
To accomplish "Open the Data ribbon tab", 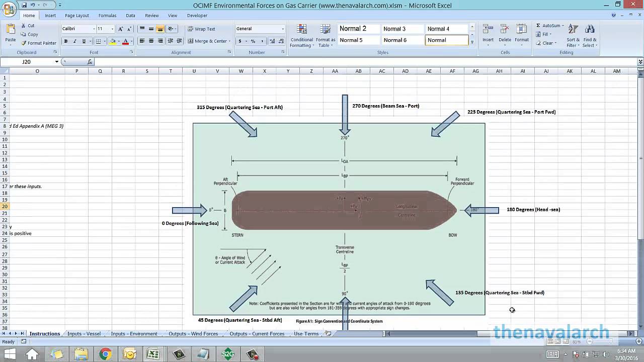I will (x=130, y=16).
